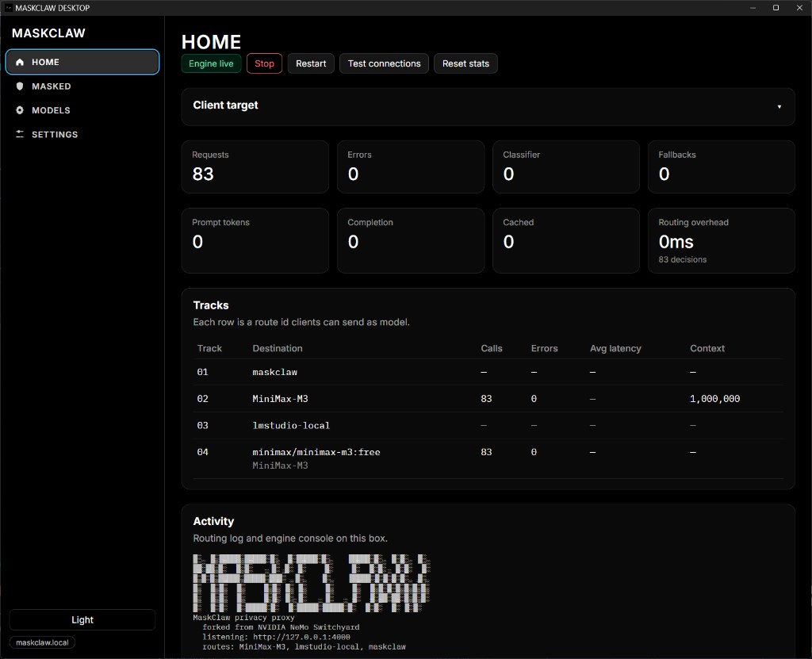Click the Avg latency column header
812x659 pixels.
615,349
